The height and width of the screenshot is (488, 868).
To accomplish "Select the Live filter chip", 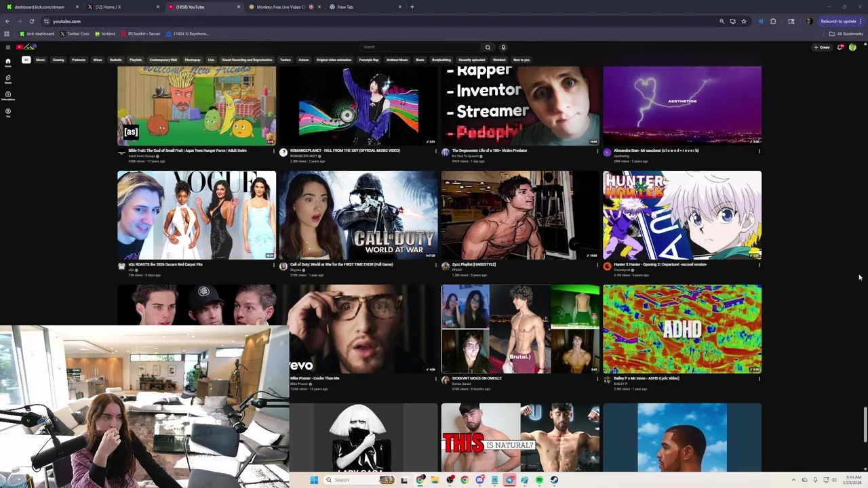I will 211,60.
